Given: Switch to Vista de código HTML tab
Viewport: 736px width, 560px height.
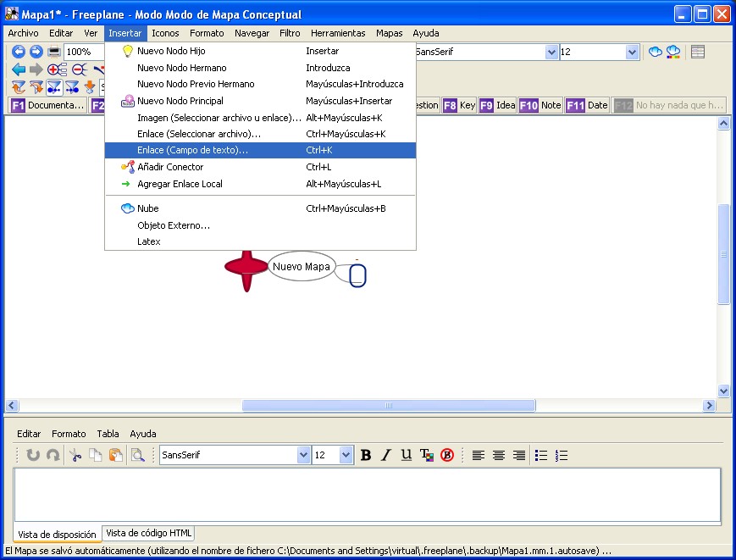Looking at the screenshot, I should point(148,533).
